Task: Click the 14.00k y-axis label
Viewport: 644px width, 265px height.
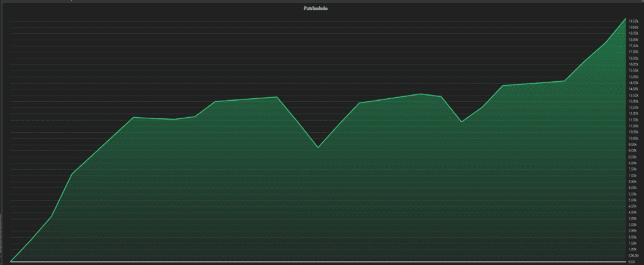Action: (x=633, y=89)
